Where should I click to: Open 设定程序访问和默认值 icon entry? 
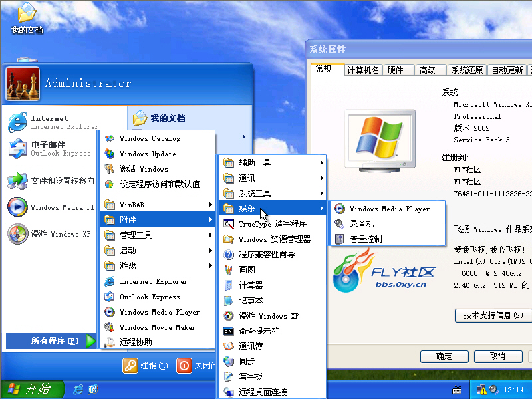point(109,184)
